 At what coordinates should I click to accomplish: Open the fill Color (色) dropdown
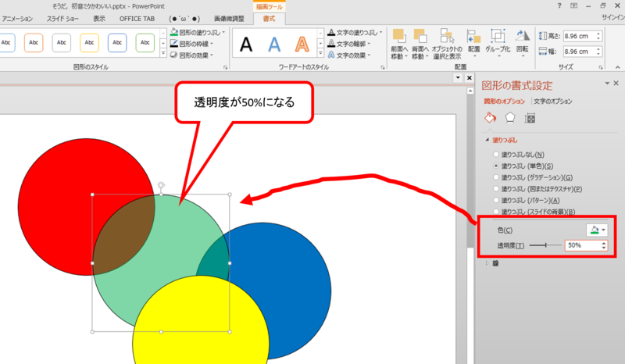click(596, 230)
